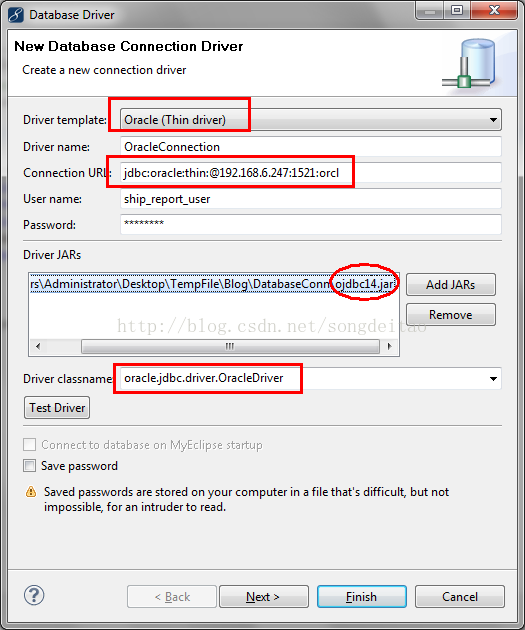Click the saved passwords warning icon

[x=31, y=492]
